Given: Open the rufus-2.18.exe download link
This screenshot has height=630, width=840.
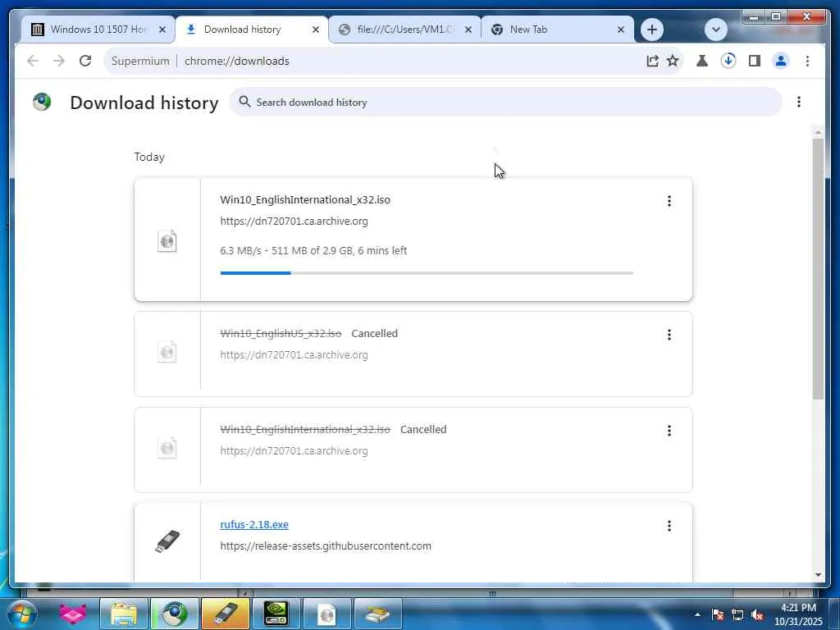Looking at the screenshot, I should 254,524.
